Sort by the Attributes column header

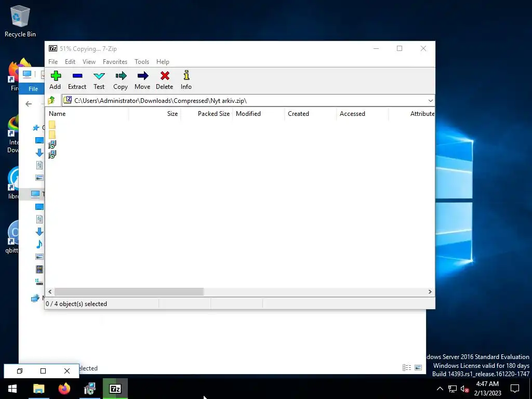point(411,114)
